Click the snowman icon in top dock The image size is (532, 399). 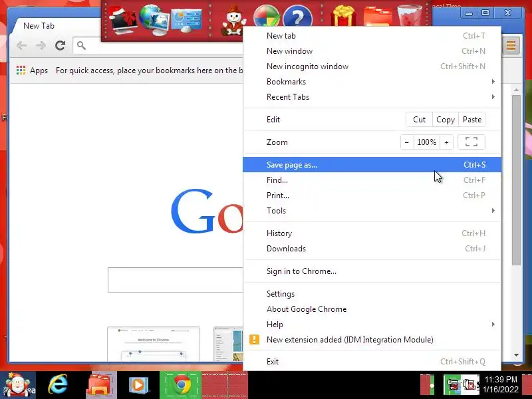coord(233,21)
